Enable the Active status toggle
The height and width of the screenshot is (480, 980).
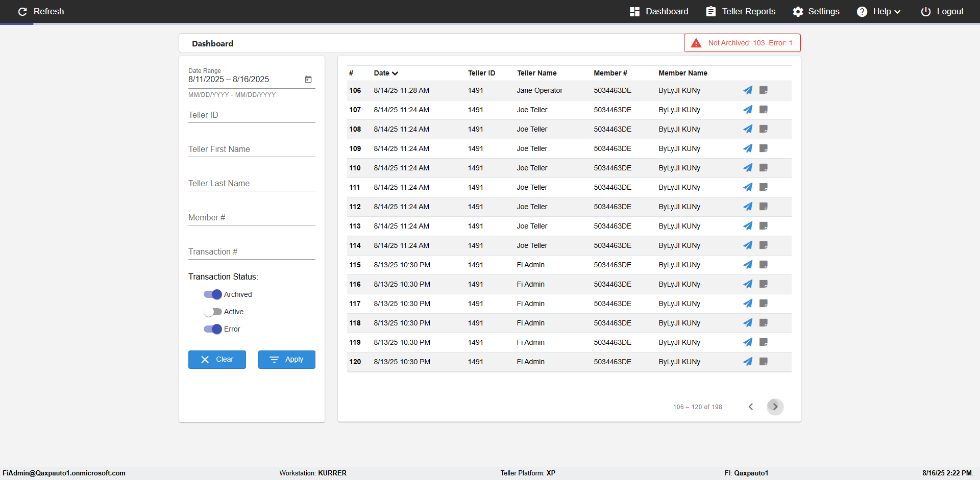[212, 312]
